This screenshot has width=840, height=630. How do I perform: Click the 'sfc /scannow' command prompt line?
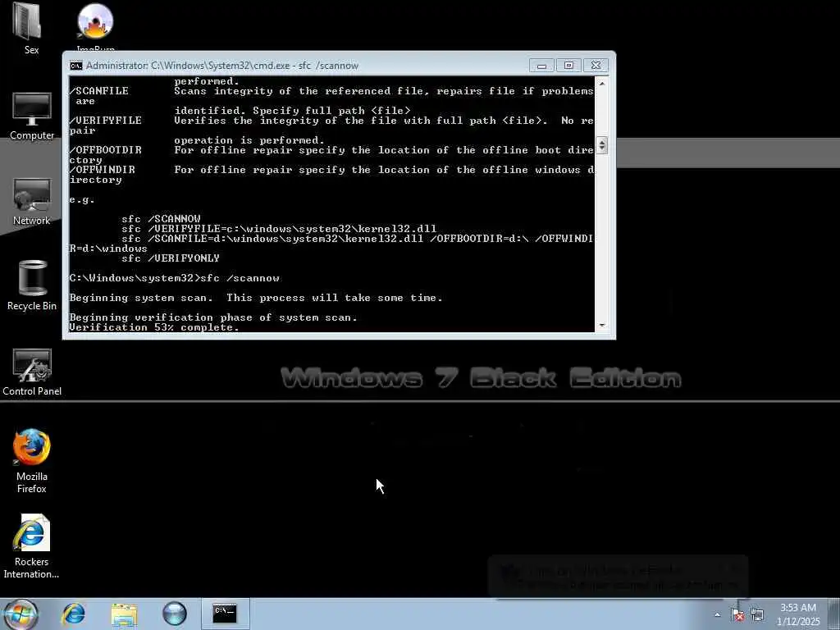pyautogui.click(x=175, y=278)
